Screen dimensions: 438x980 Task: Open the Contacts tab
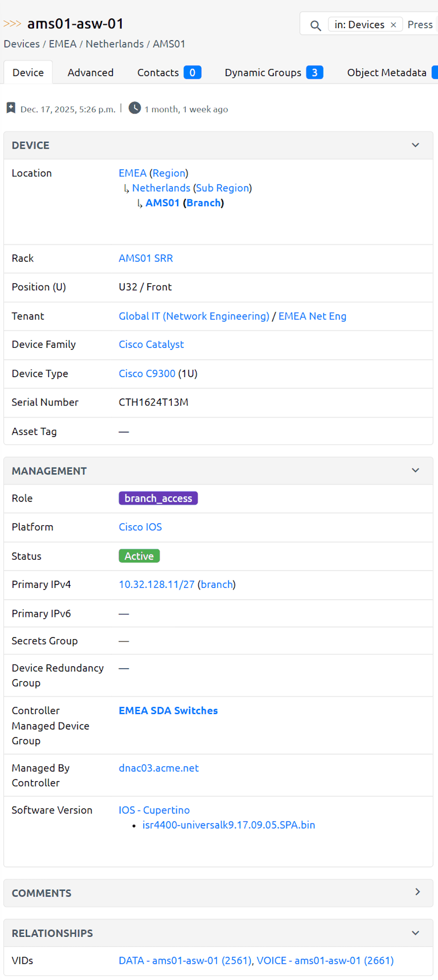[x=168, y=73]
